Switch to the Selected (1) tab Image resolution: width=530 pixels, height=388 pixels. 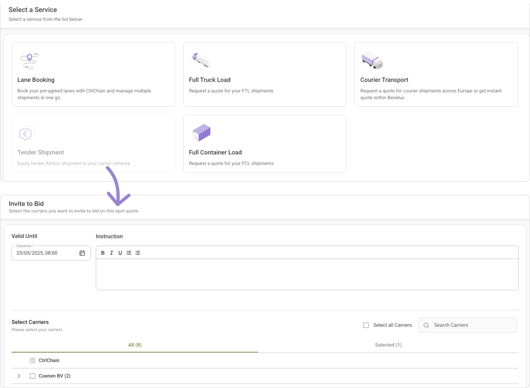[388, 345]
